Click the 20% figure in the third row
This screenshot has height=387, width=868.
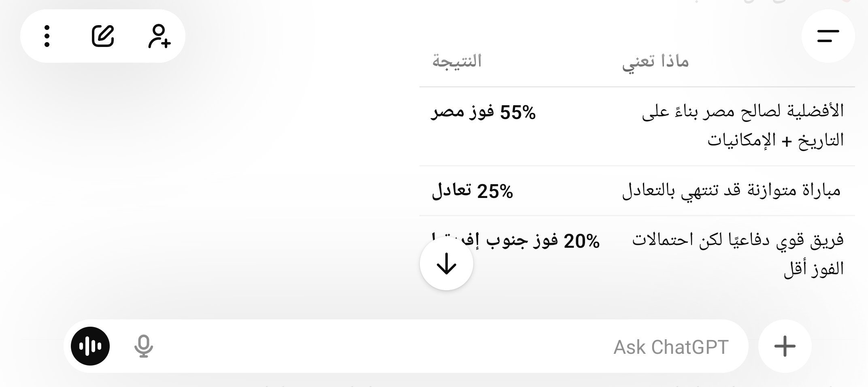(582, 241)
